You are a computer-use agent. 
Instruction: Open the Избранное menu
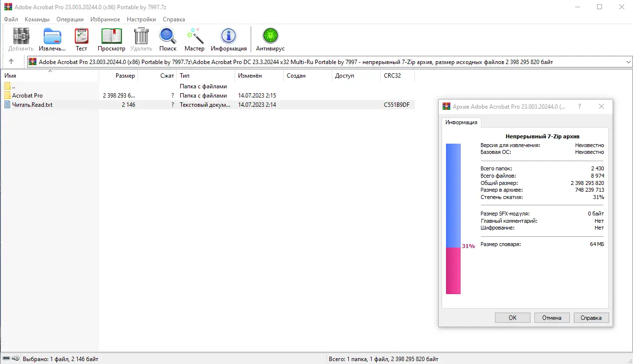(x=105, y=19)
